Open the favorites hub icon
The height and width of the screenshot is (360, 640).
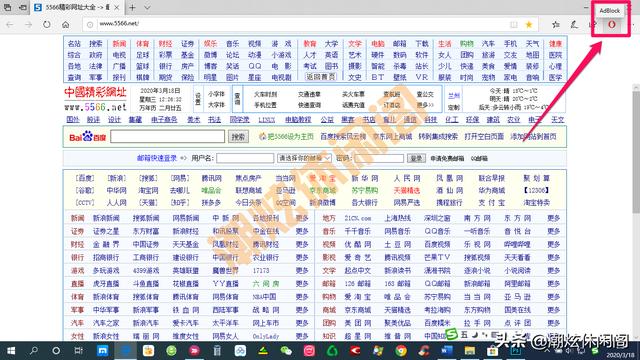(x=556, y=24)
